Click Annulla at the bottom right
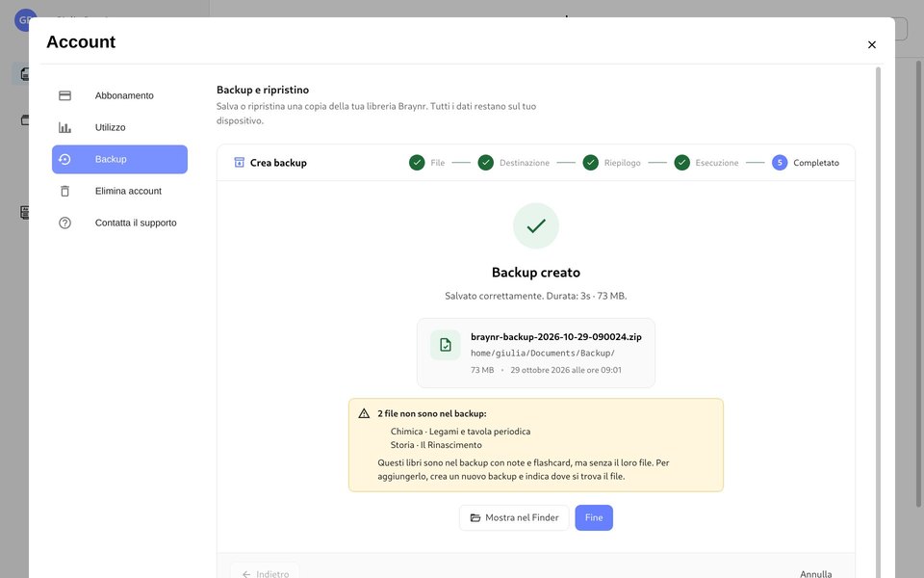 pos(815,573)
